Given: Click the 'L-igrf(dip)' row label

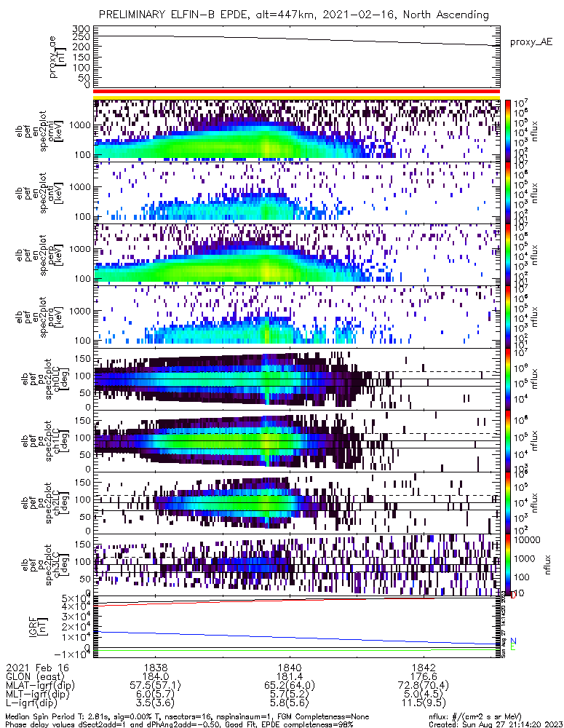Looking at the screenshot, I should pyautogui.click(x=31, y=703).
